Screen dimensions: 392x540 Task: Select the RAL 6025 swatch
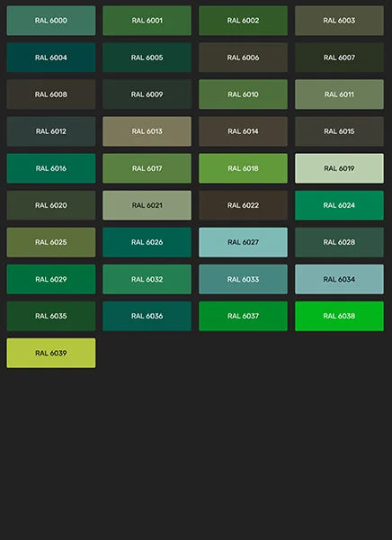pyautogui.click(x=51, y=242)
